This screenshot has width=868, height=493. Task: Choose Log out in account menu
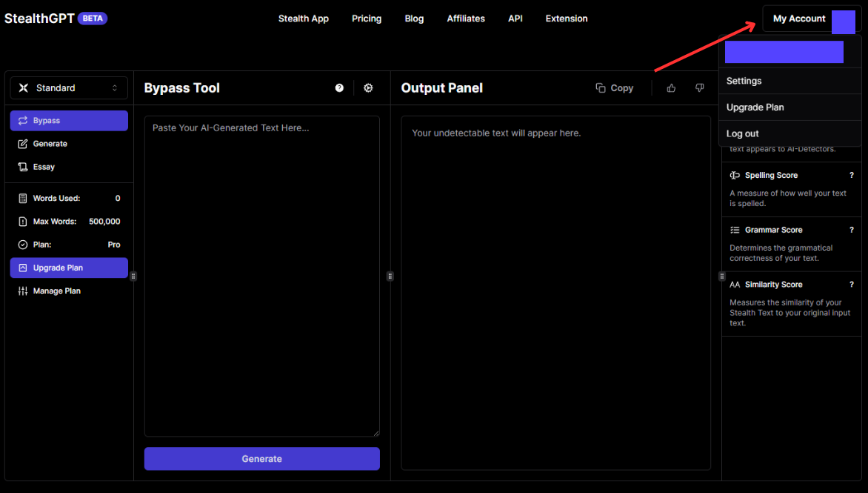point(790,133)
